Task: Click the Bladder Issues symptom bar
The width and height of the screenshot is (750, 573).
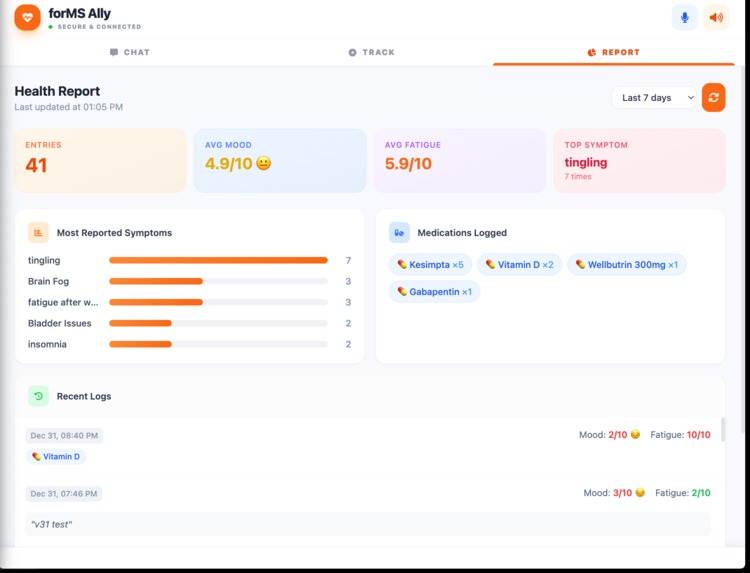Action: (x=218, y=323)
